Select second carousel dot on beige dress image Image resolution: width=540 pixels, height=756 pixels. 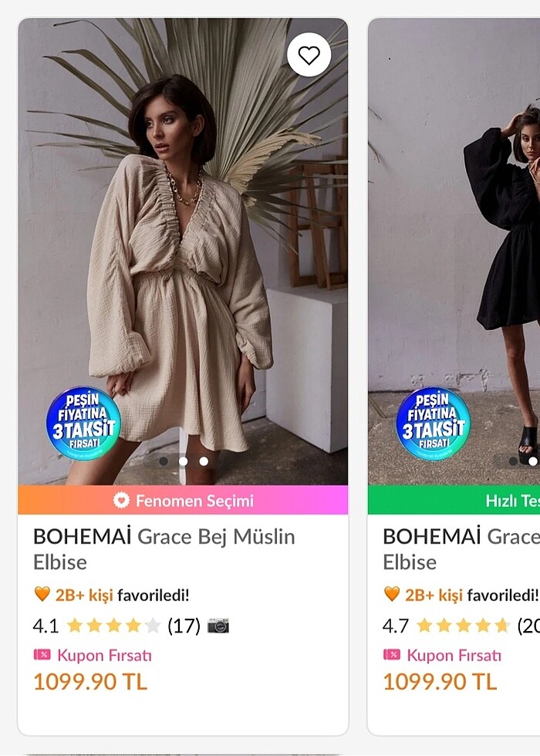[x=183, y=461]
